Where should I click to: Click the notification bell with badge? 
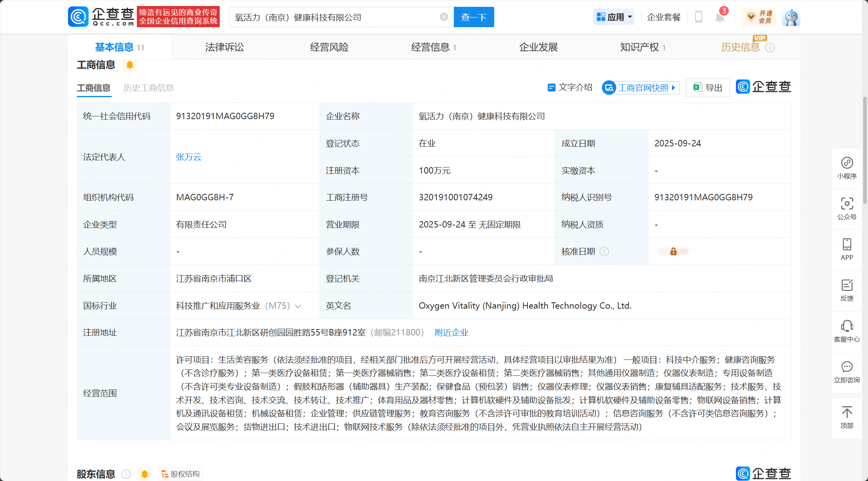(x=720, y=17)
